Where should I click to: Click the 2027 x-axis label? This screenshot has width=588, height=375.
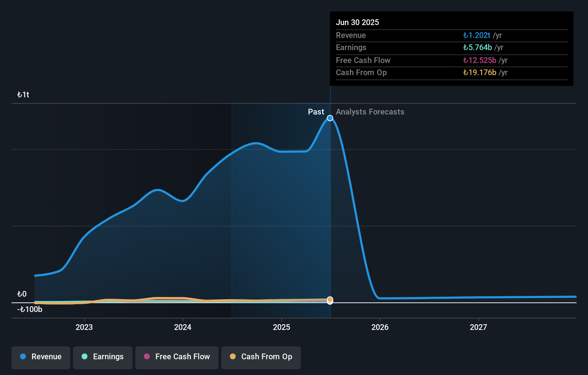point(478,327)
